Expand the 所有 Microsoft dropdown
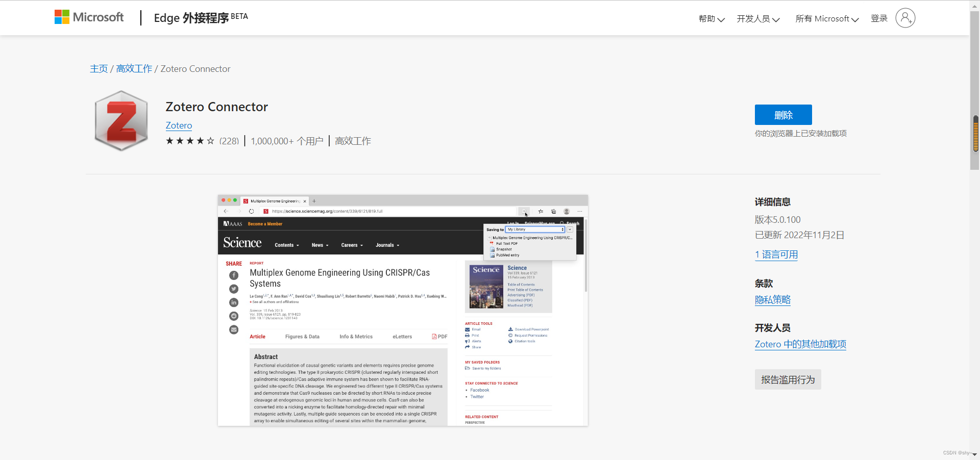 point(827,19)
